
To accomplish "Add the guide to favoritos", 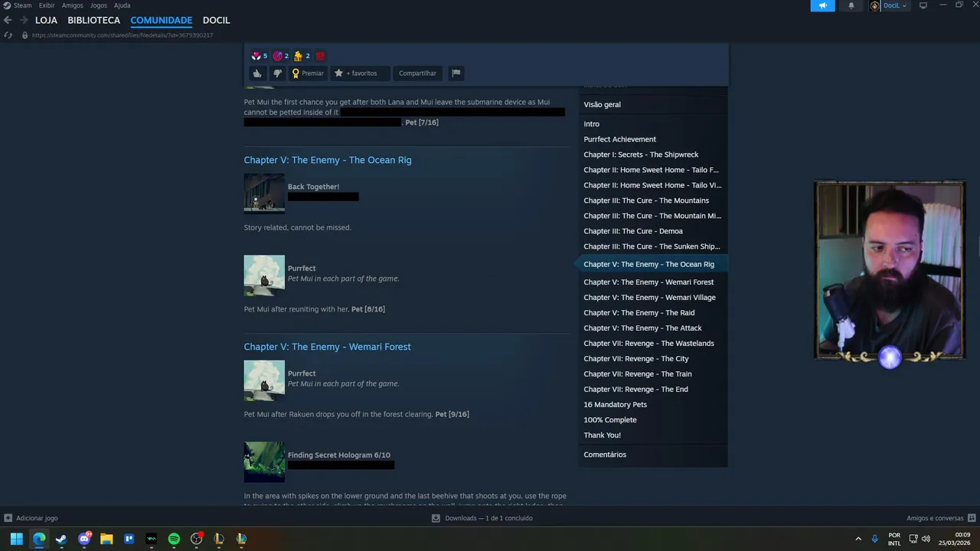I will click(x=361, y=73).
